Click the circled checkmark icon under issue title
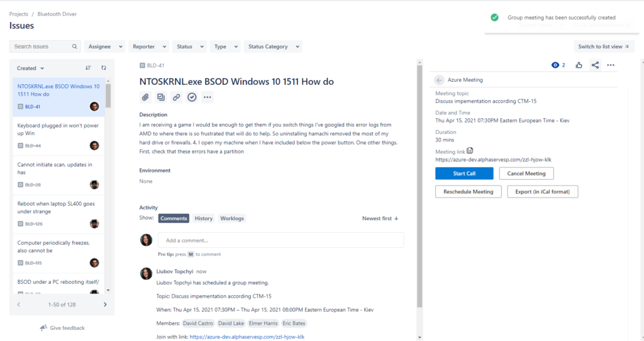Viewport: 644px width, 341px height. point(192,98)
